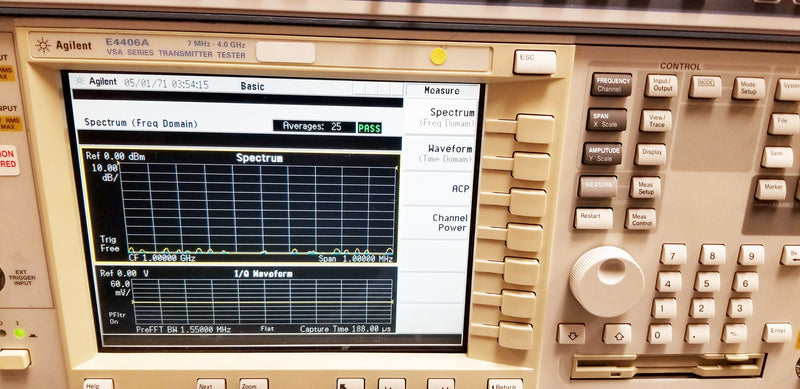Viewport: 800px width, 389px height.
Task: Select the FREQUENCY Channel key
Action: pos(611,84)
